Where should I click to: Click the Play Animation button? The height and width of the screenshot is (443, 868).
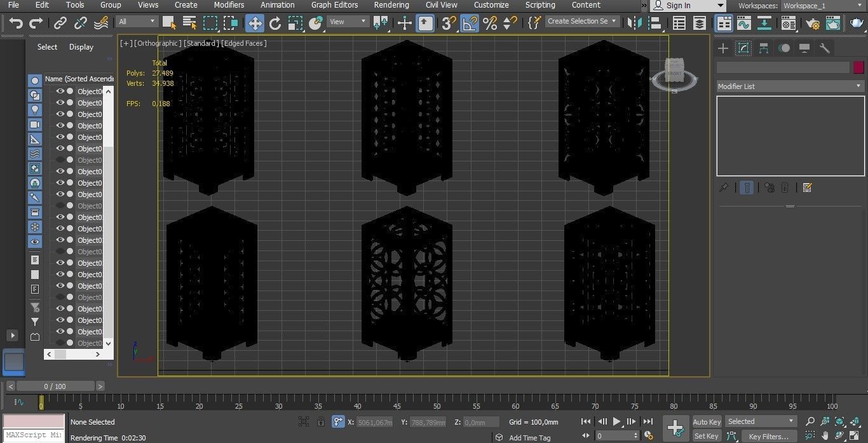616,421
